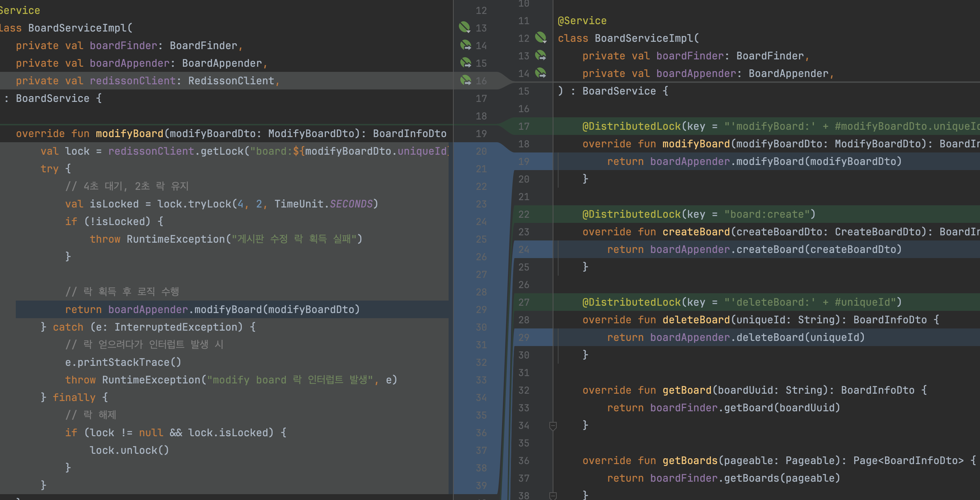
Task: Click right pane line number 22
Action: [x=523, y=214]
